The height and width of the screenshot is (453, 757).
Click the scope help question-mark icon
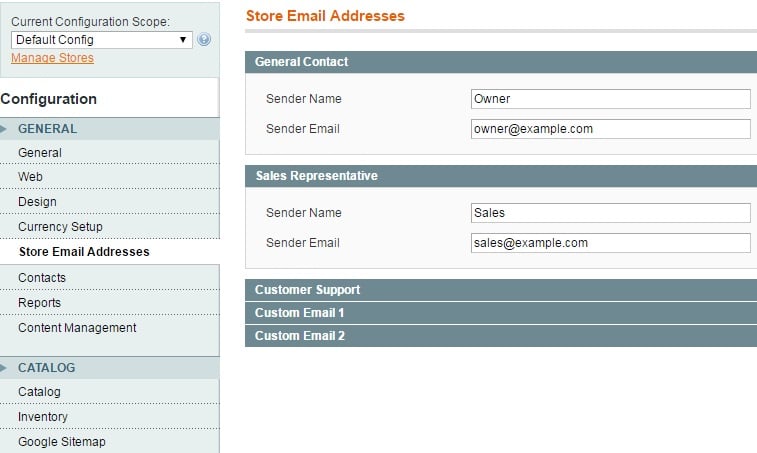pyautogui.click(x=204, y=40)
